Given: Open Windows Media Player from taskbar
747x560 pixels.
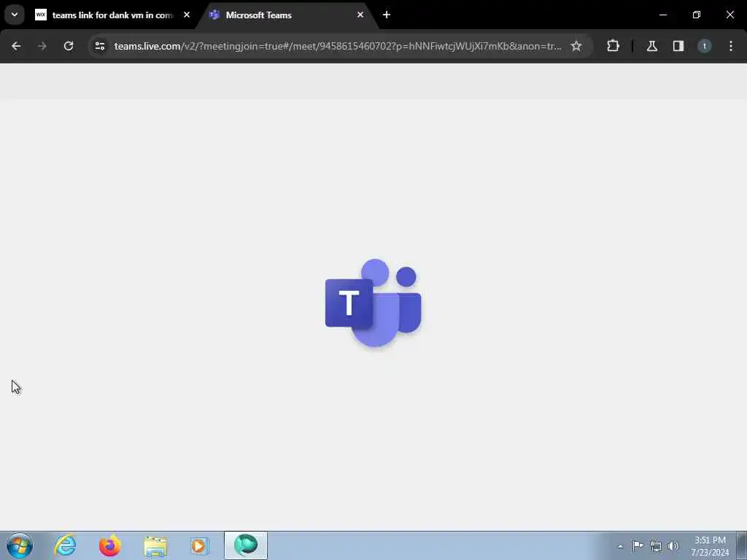Looking at the screenshot, I should point(199,545).
